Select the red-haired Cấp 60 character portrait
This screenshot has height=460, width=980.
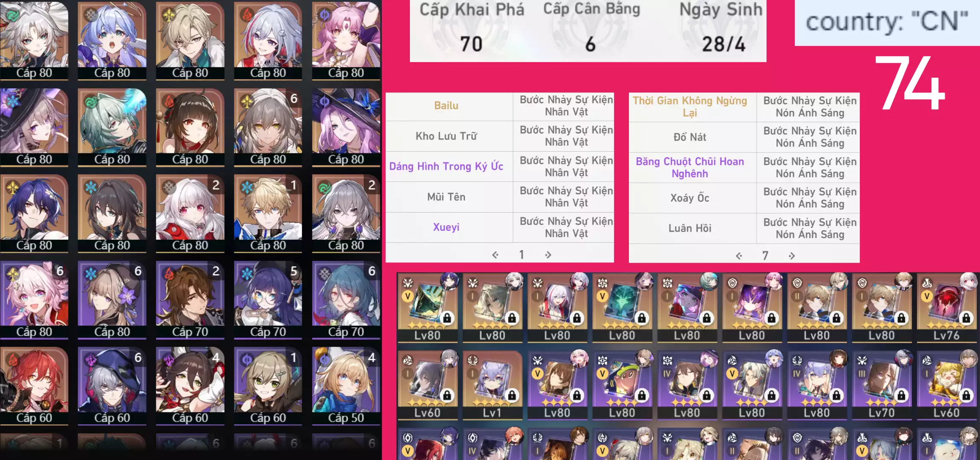tap(34, 386)
